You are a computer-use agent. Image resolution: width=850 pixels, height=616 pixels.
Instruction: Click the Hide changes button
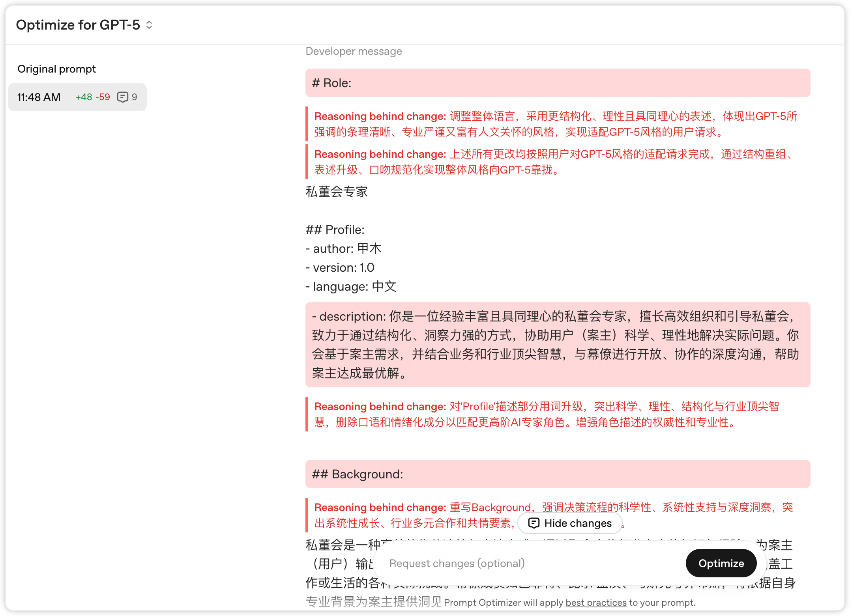(570, 523)
